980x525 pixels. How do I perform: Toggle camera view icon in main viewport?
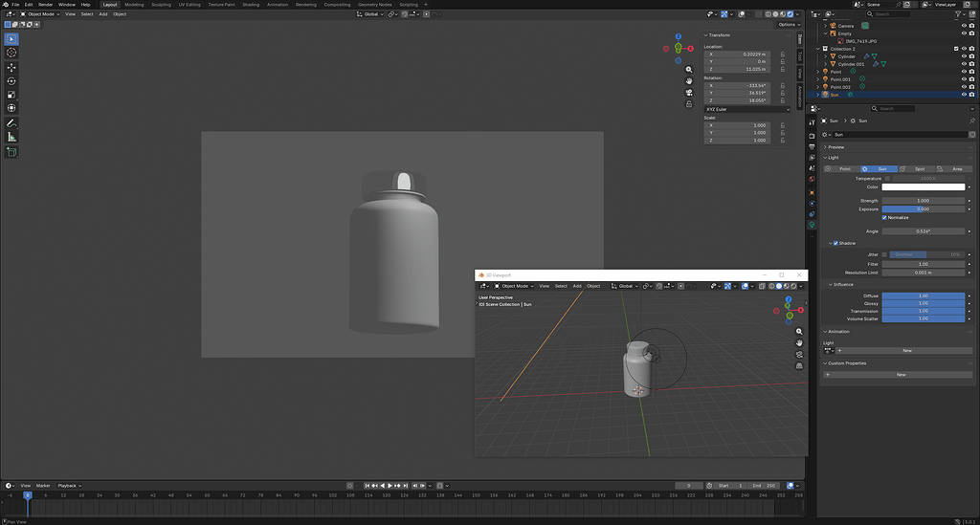(689, 93)
